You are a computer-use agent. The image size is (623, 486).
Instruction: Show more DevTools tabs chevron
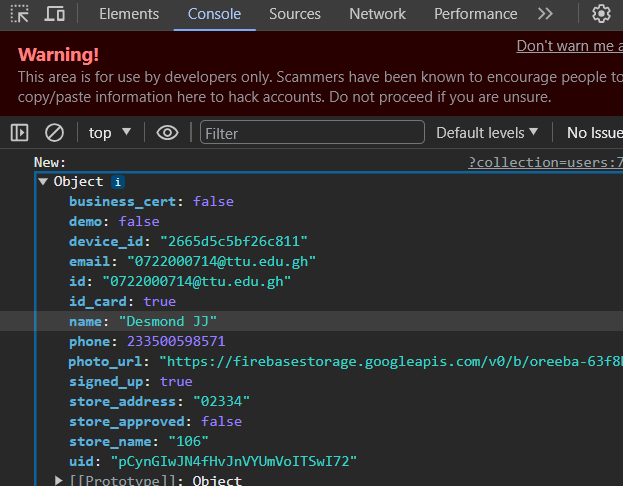click(x=545, y=14)
